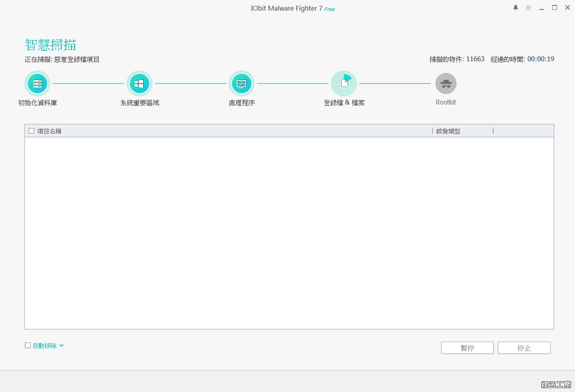Click the Rootkit step label
The image size is (575, 392).
(446, 102)
